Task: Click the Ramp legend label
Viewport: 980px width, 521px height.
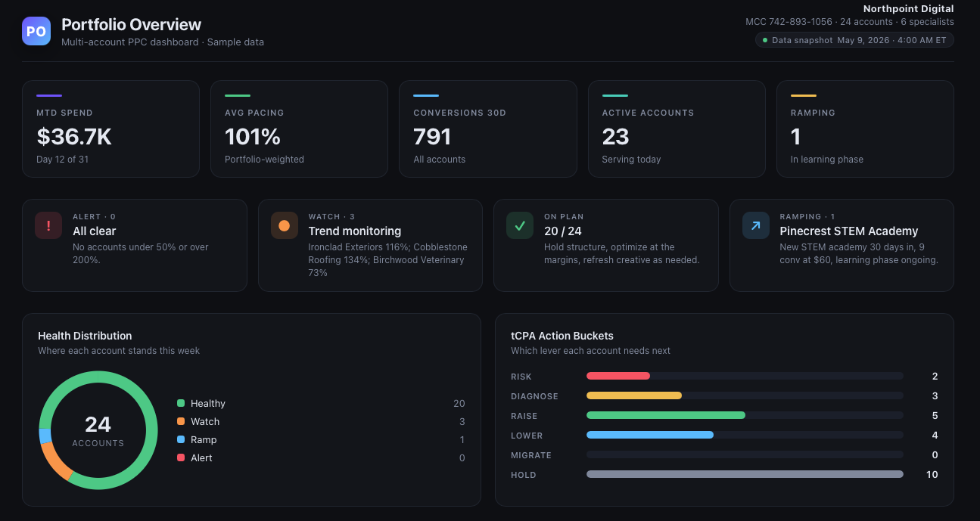Action: tap(204, 440)
